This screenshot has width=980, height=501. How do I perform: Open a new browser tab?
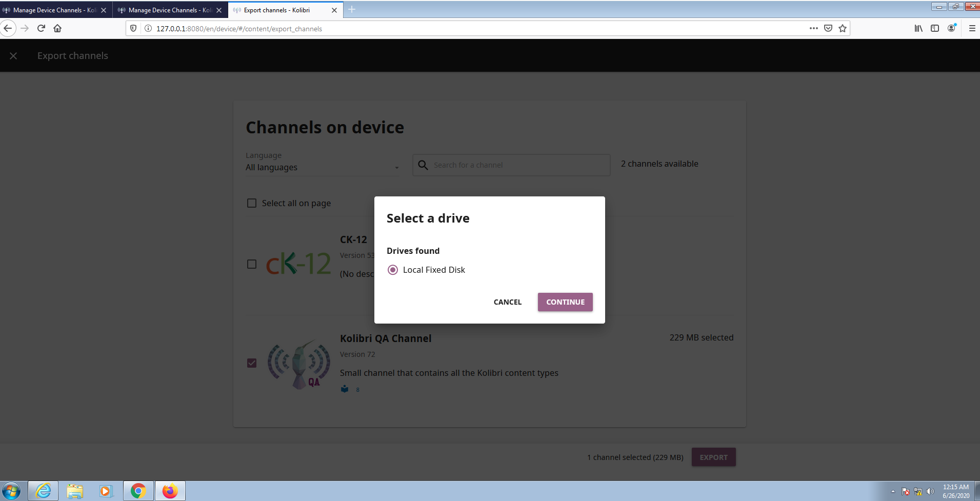coord(352,9)
